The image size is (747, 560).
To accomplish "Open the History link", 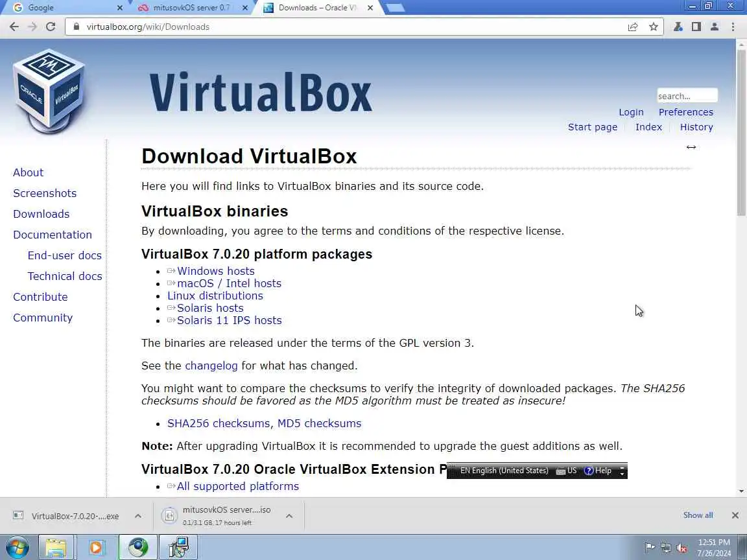I will [x=696, y=127].
